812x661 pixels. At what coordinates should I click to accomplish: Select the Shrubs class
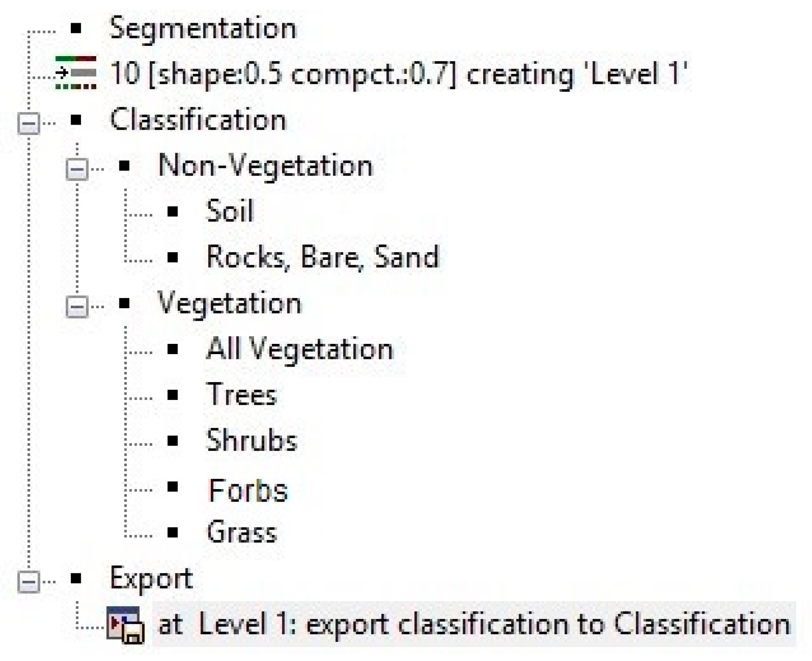[252, 441]
